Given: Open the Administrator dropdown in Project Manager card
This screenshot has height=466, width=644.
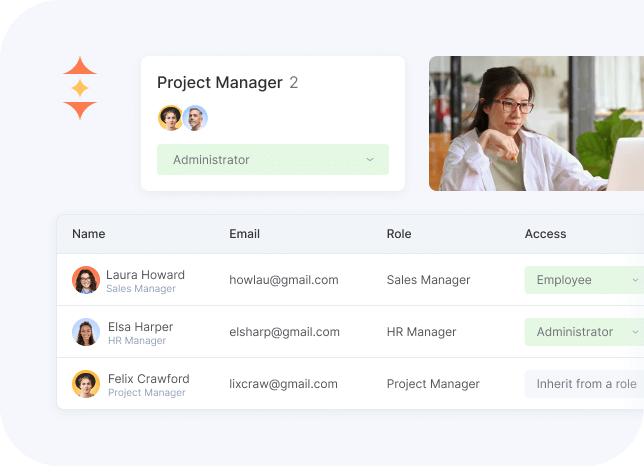Looking at the screenshot, I should (x=272, y=160).
